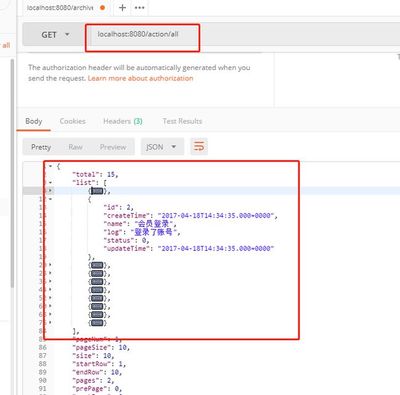This screenshot has height=395, width=400.
Task: Click the "pageSize": 10 line
Action: (x=101, y=347)
